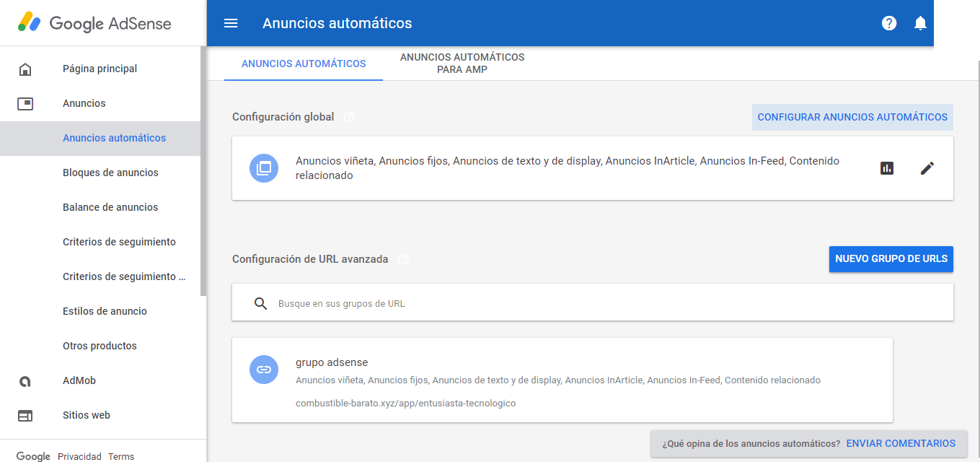Open the notifications bell
Image resolution: width=980 pixels, height=462 pixels.
(x=920, y=23)
